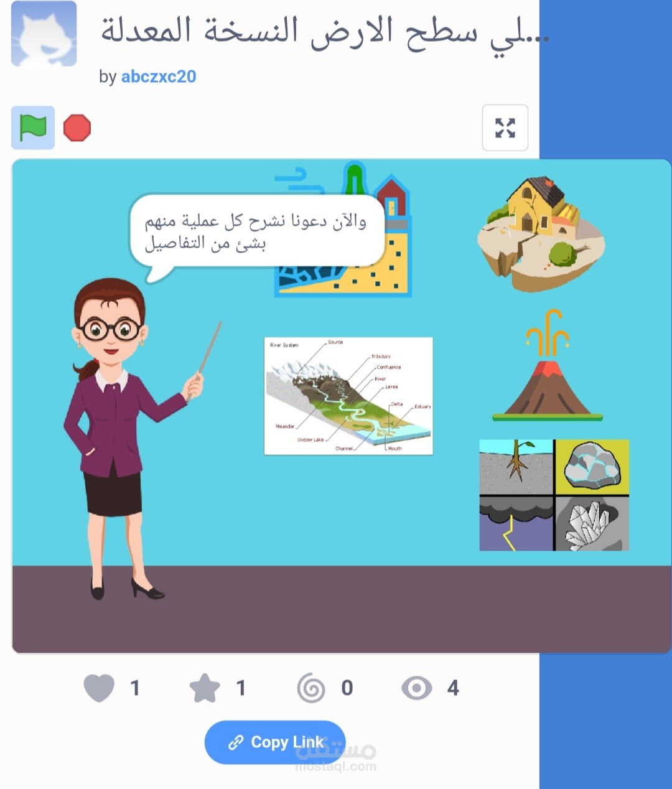This screenshot has height=789, width=672.
Task: Click the lightning storm panel image
Action: click(516, 524)
